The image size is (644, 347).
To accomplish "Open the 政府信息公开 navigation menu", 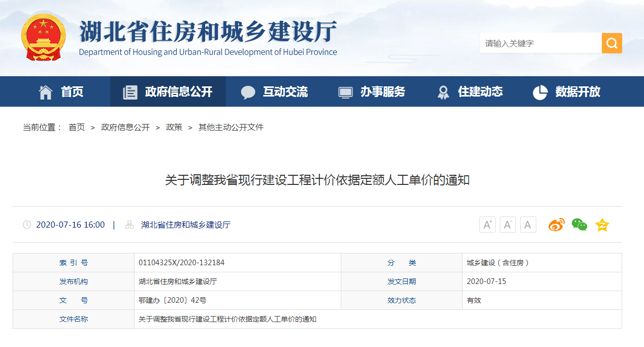I will (168, 91).
